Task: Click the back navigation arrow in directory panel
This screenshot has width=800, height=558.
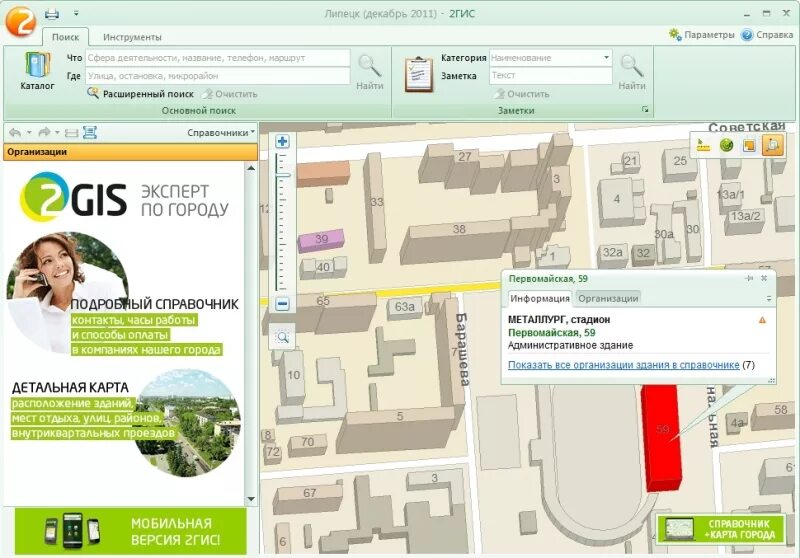Action: pyautogui.click(x=15, y=133)
